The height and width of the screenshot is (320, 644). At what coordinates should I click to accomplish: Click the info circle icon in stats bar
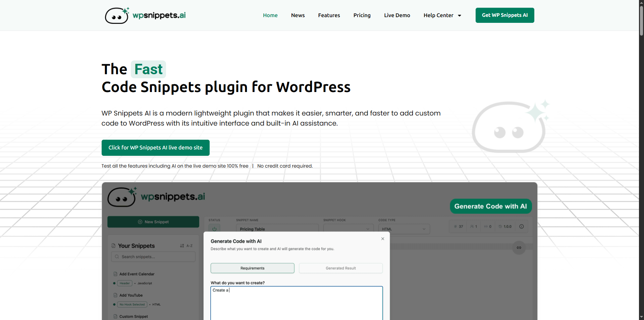pyautogui.click(x=522, y=227)
